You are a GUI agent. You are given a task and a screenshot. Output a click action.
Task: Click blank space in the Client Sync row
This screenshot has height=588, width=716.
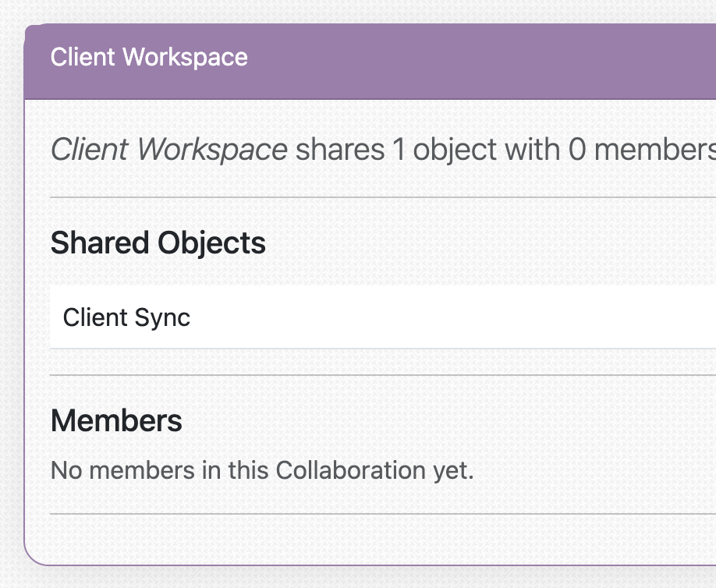pos(468,317)
